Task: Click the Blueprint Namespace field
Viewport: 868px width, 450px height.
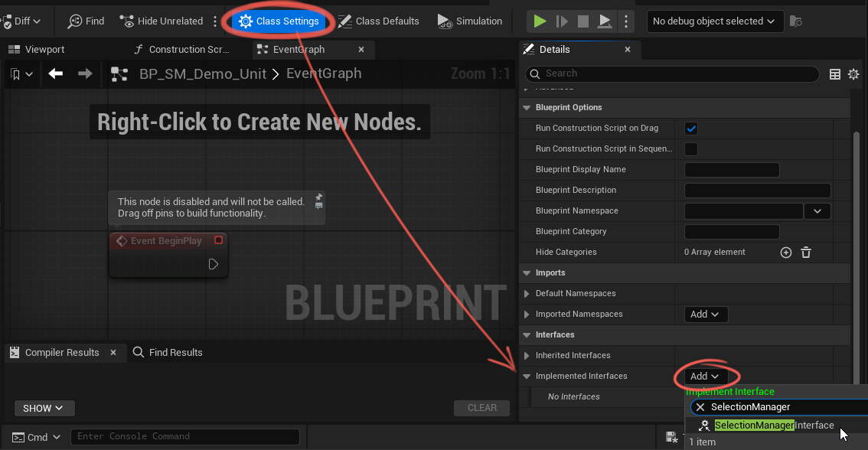Action: coord(743,211)
